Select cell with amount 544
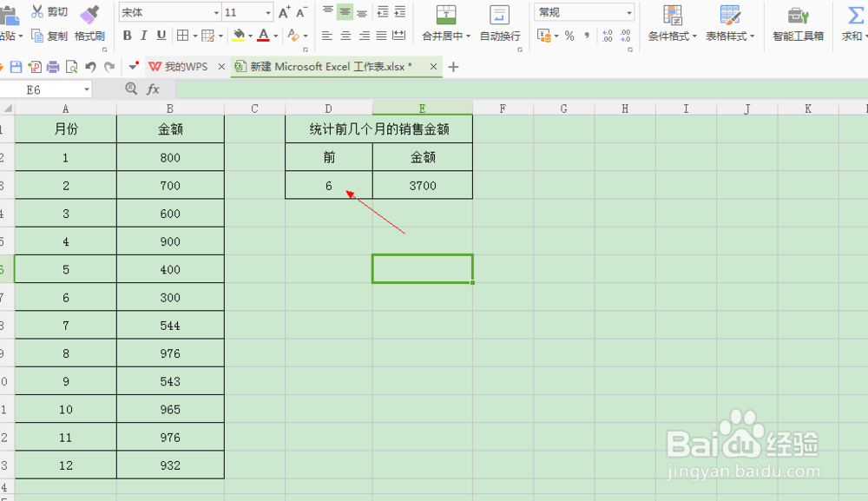 [170, 325]
